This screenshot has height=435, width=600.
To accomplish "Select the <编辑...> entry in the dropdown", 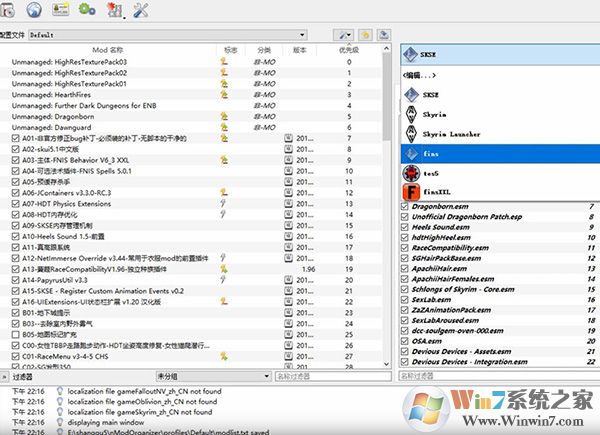I will [x=418, y=76].
